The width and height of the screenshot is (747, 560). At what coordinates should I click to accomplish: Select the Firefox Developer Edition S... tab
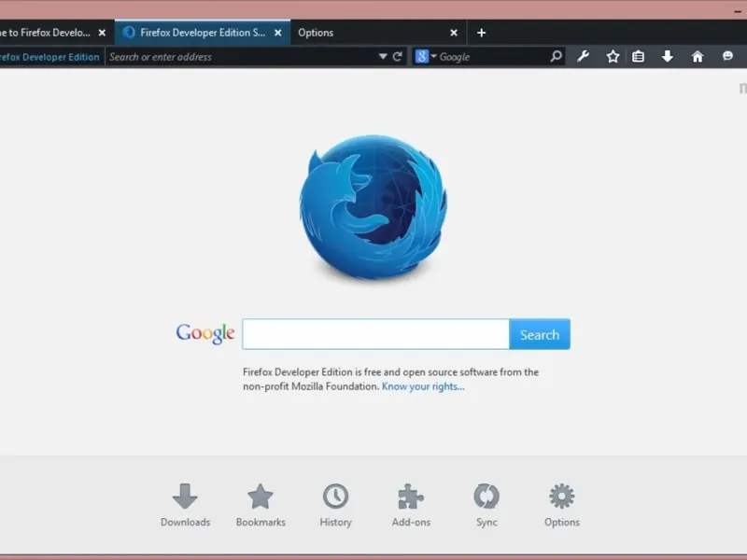point(203,33)
